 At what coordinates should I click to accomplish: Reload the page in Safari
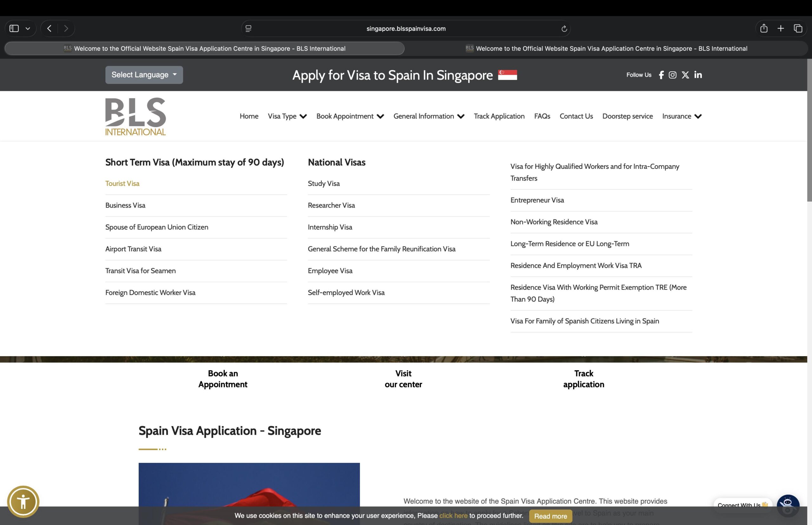point(564,29)
